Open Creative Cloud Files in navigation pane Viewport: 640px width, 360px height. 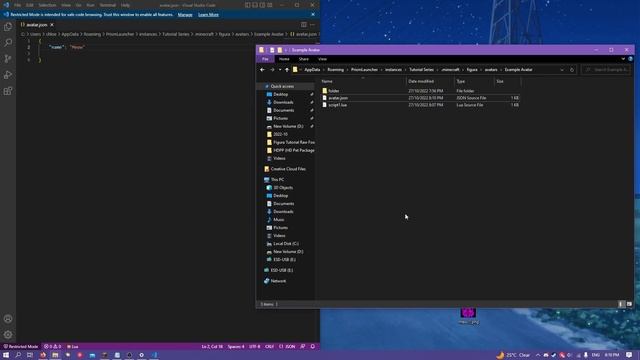(x=288, y=169)
